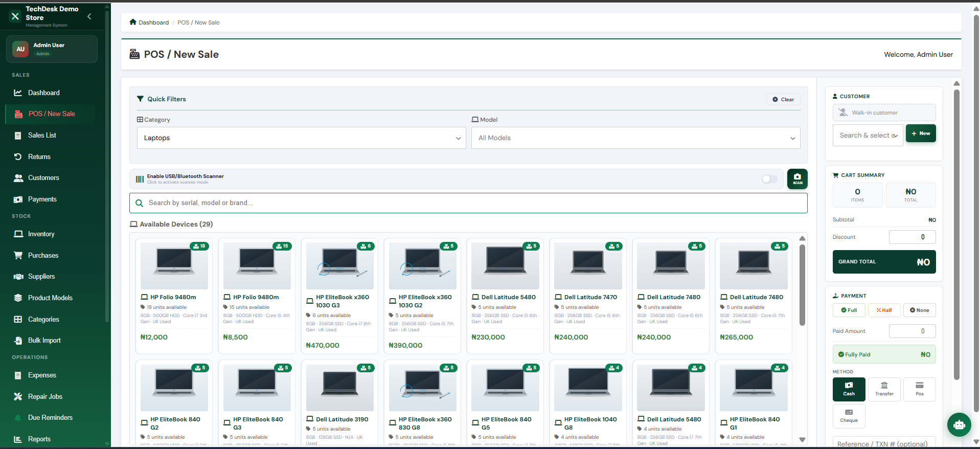Image resolution: width=980 pixels, height=449 pixels.
Task: Click the Walk-in customer box
Action: [x=884, y=113]
